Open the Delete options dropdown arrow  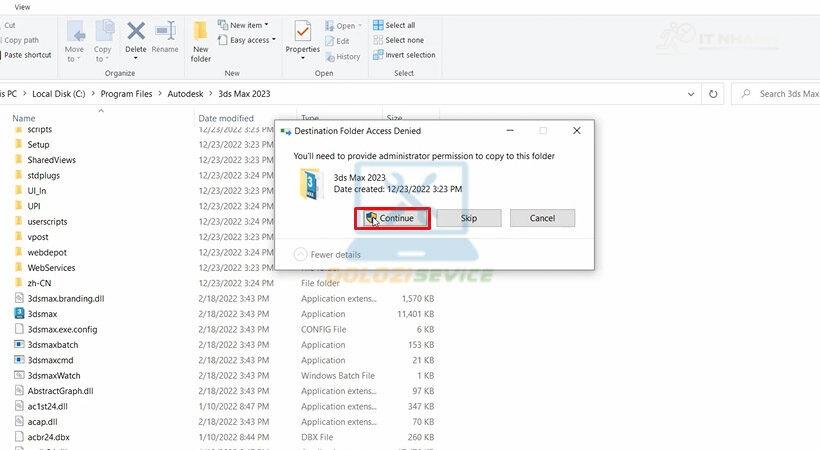(136, 58)
